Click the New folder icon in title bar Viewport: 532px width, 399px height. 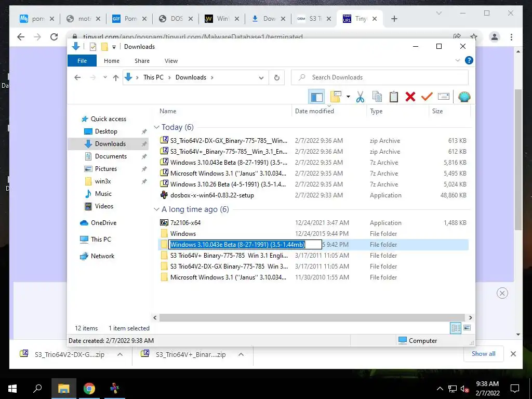[104, 47]
